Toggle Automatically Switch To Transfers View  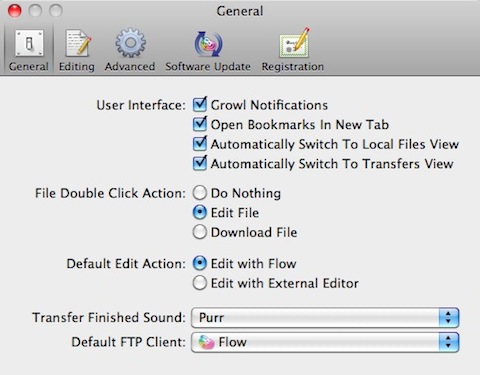coord(200,163)
